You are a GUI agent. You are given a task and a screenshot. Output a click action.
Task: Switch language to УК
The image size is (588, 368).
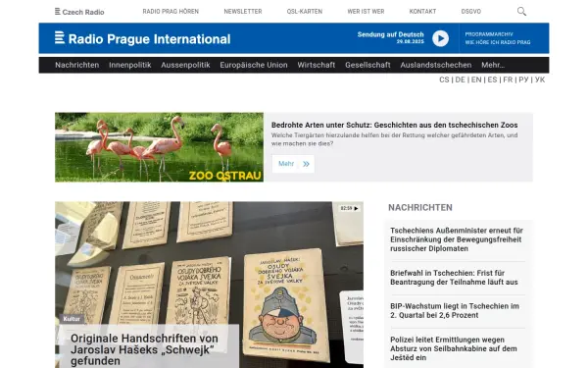click(540, 79)
